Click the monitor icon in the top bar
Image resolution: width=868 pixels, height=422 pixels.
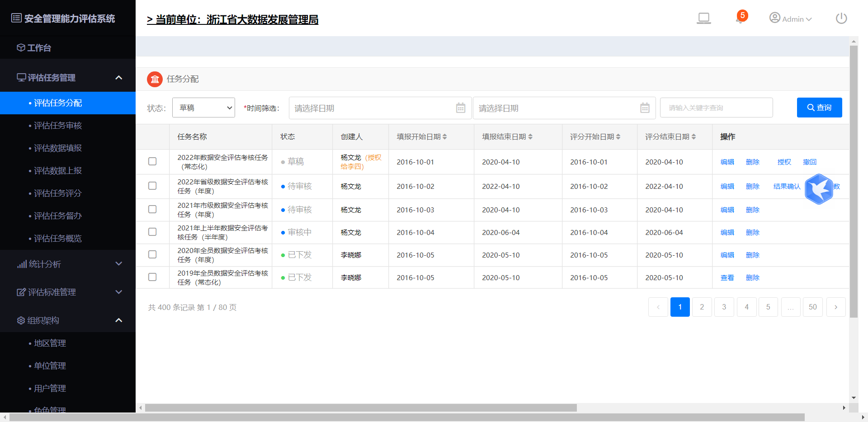pos(703,19)
